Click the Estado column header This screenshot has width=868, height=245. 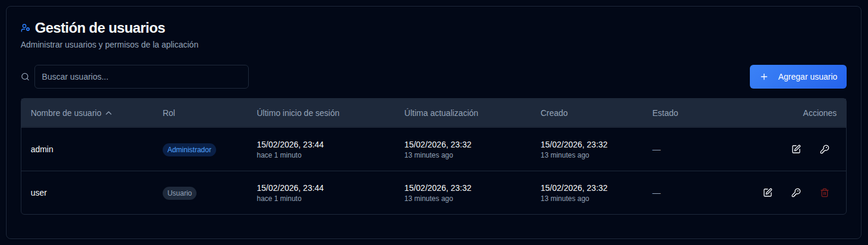(x=665, y=113)
